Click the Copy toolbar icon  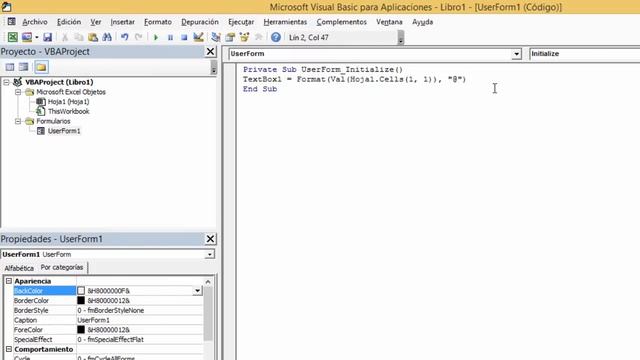[79, 37]
